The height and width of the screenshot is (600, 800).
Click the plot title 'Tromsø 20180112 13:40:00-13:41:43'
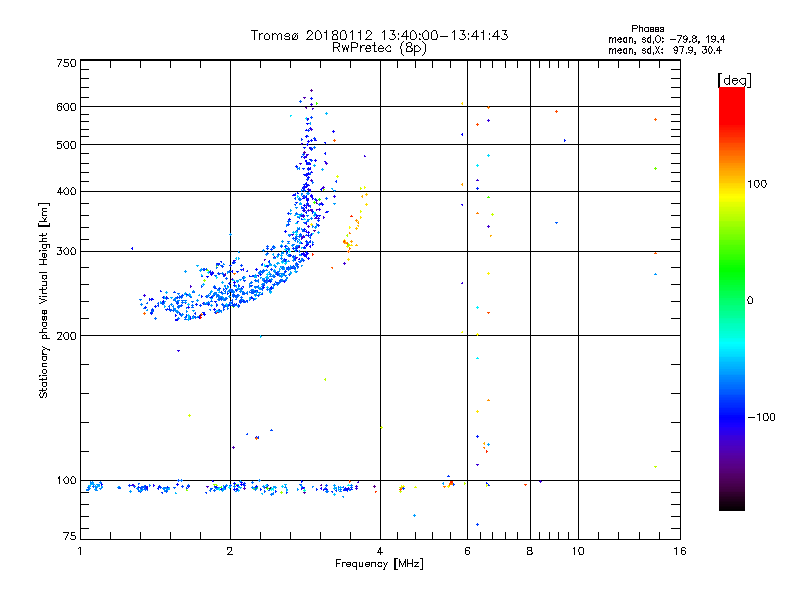point(379,35)
